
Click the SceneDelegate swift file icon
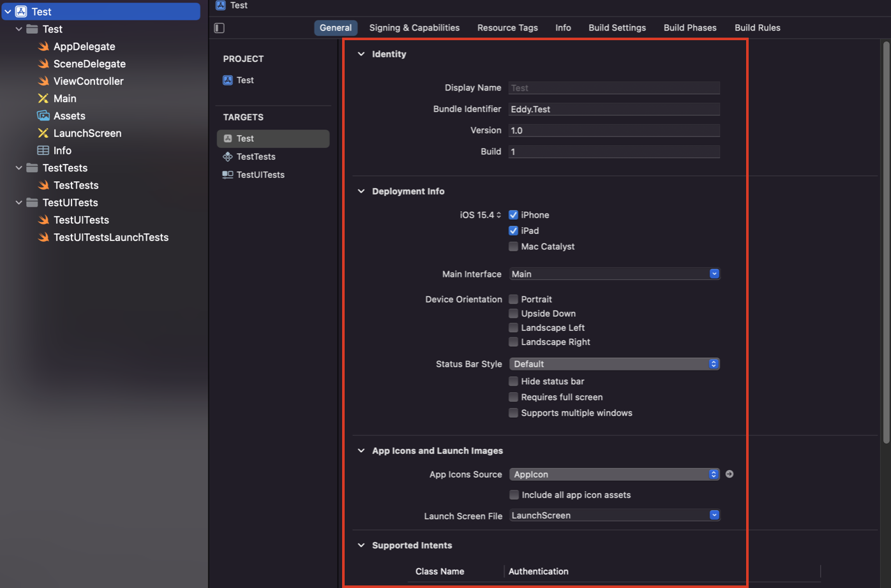click(43, 64)
